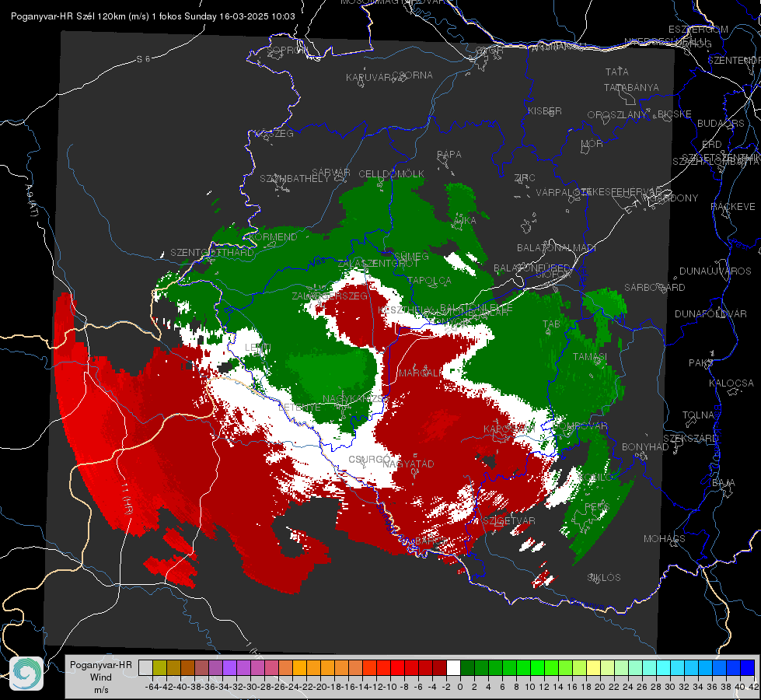Click the MOR city label

592,143
